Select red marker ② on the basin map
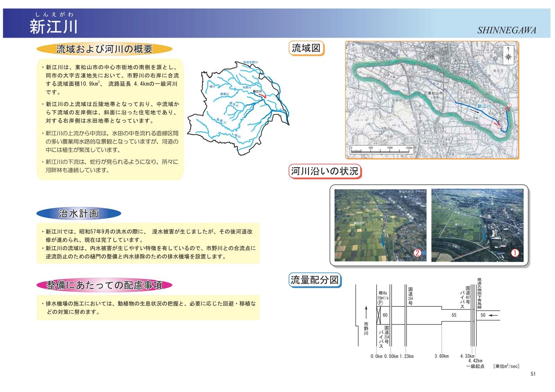 [x=499, y=127]
